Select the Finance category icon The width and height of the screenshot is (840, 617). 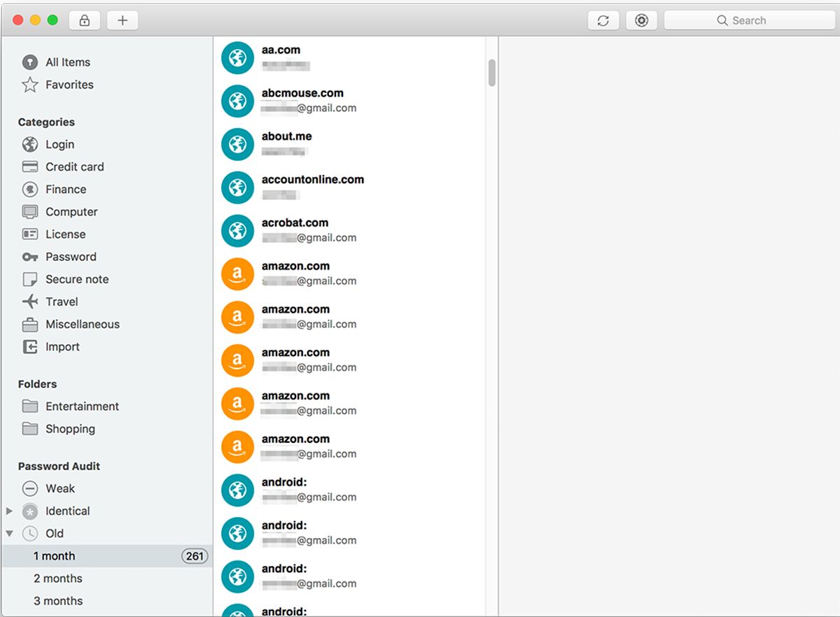pos(29,189)
